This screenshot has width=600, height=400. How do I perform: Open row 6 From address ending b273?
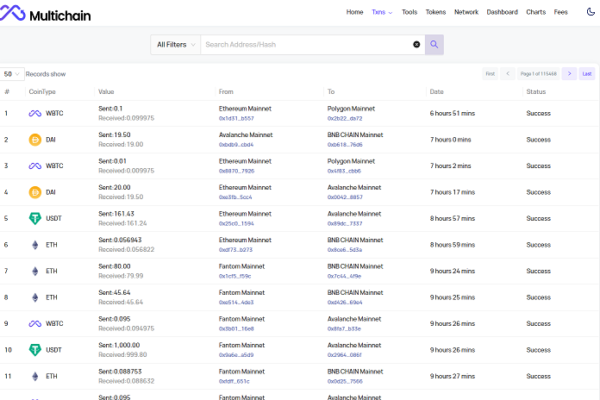[236, 250]
